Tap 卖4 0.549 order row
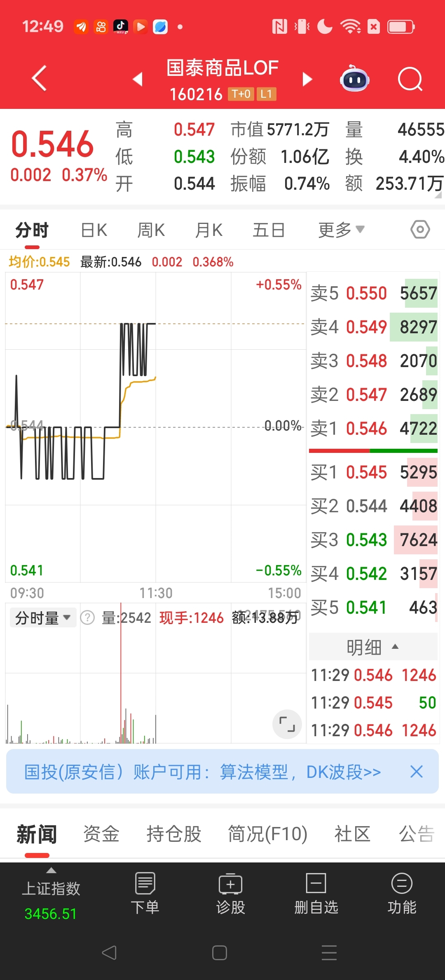This screenshot has width=445, height=980. pos(373,327)
